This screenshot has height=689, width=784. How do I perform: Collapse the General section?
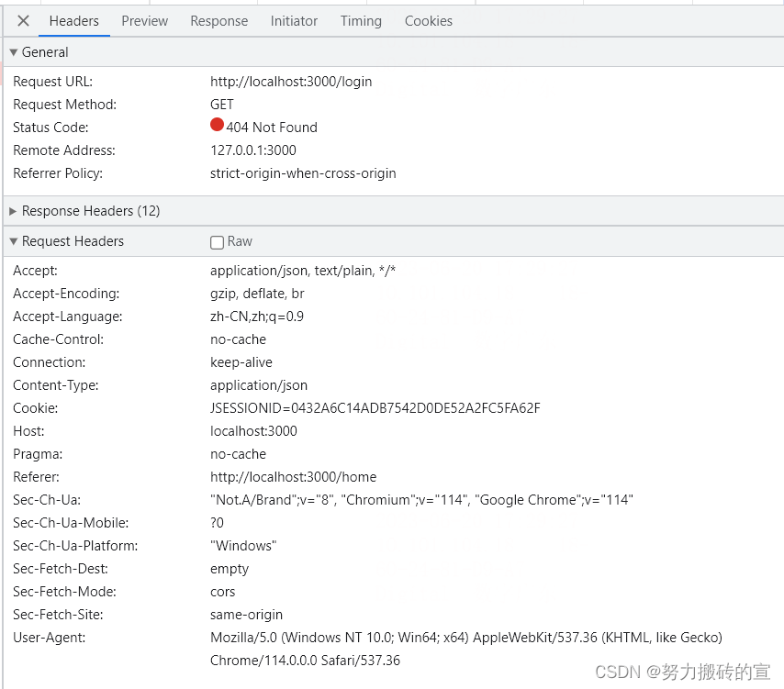point(14,52)
